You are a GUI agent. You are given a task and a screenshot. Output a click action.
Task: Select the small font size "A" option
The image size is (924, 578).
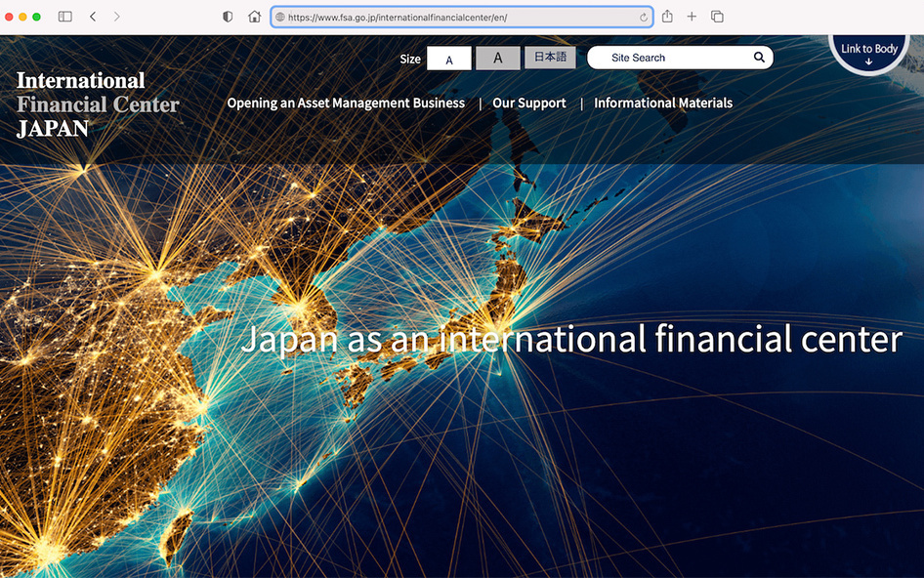[x=448, y=58]
